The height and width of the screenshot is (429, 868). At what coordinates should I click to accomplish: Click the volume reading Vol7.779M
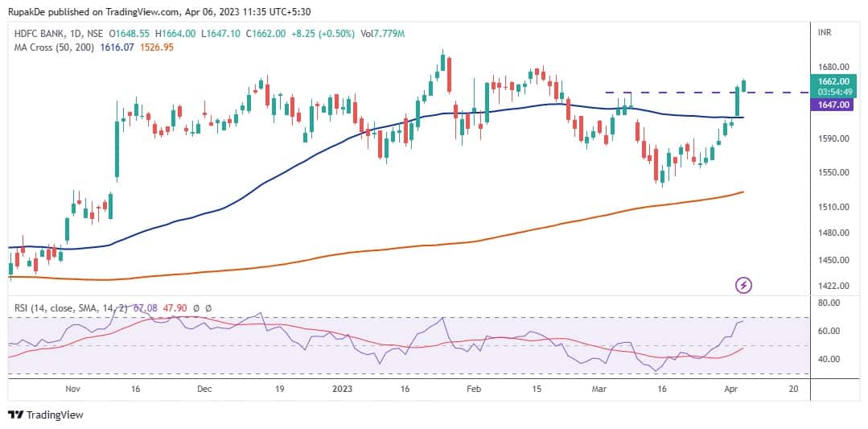382,34
